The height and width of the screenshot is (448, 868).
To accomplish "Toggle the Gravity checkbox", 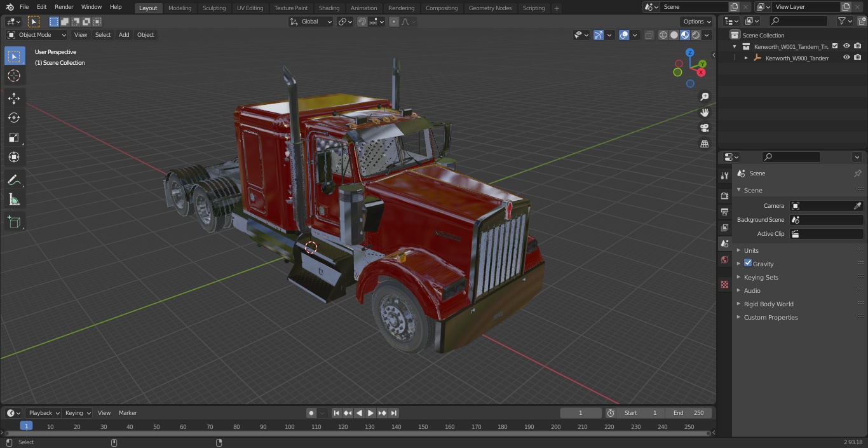I will tap(748, 263).
